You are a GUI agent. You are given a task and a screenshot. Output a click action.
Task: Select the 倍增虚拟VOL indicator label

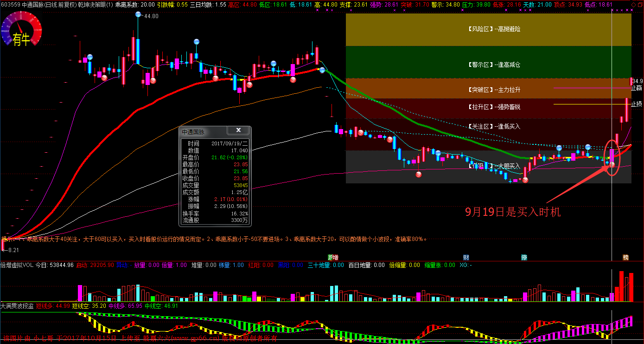coord(17,265)
